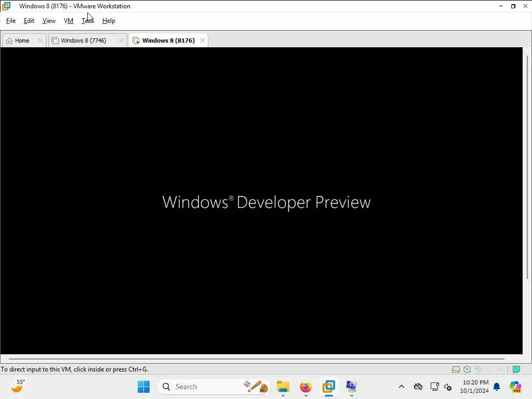Open the File menu
This screenshot has height=399, width=532.
click(x=11, y=21)
